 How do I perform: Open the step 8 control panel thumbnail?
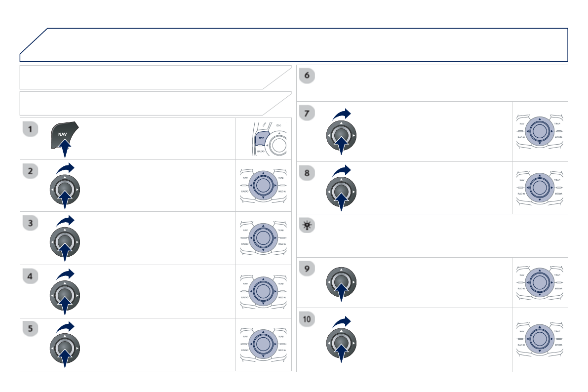(x=540, y=188)
